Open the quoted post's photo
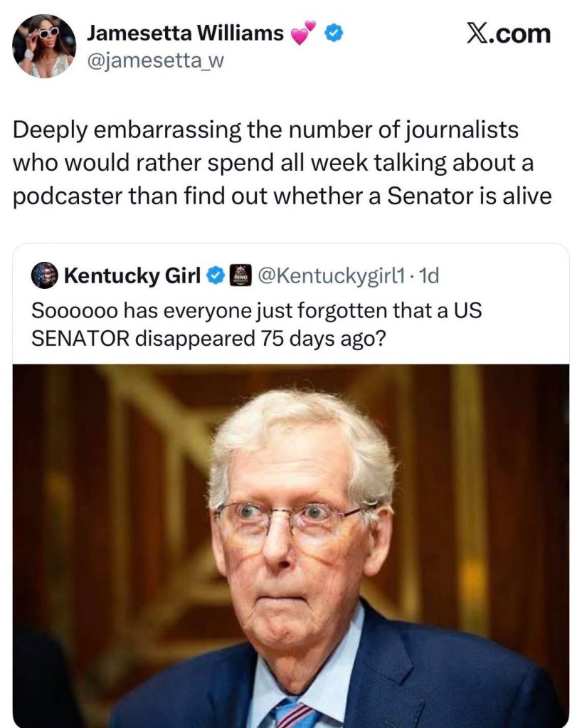 pos(290,546)
